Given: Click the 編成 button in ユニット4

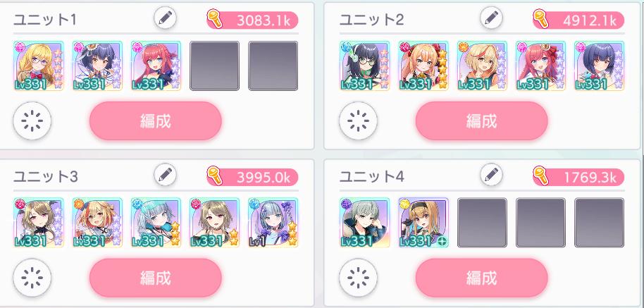Looking at the screenshot, I should [x=482, y=278].
